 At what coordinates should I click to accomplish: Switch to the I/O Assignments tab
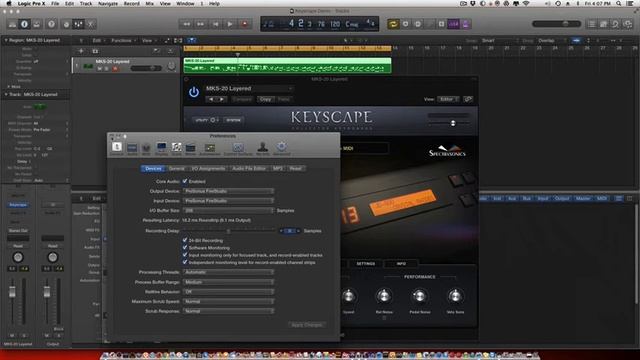coord(208,169)
